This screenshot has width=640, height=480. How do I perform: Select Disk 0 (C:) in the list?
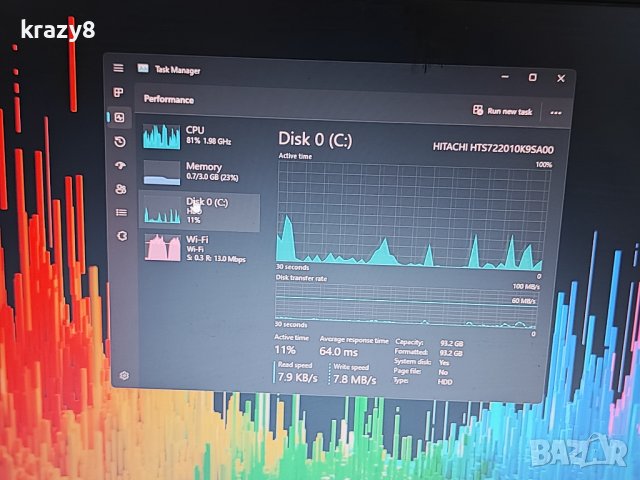201,209
